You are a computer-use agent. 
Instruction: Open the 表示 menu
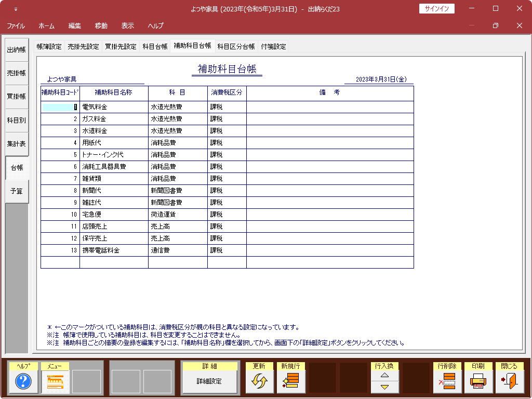[128, 26]
